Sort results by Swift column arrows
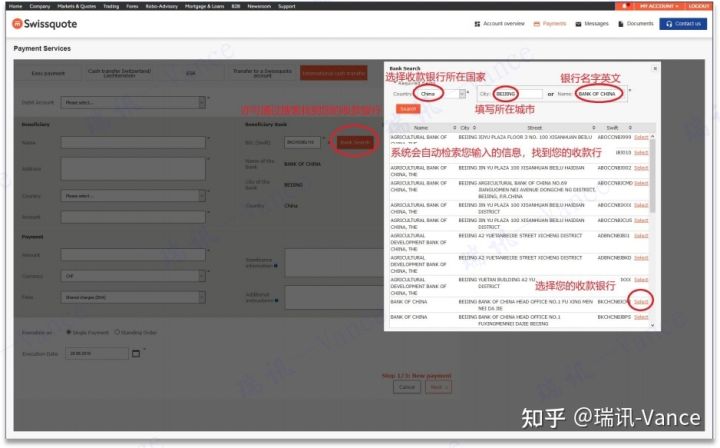This screenshot has height=448, width=720. click(x=630, y=128)
